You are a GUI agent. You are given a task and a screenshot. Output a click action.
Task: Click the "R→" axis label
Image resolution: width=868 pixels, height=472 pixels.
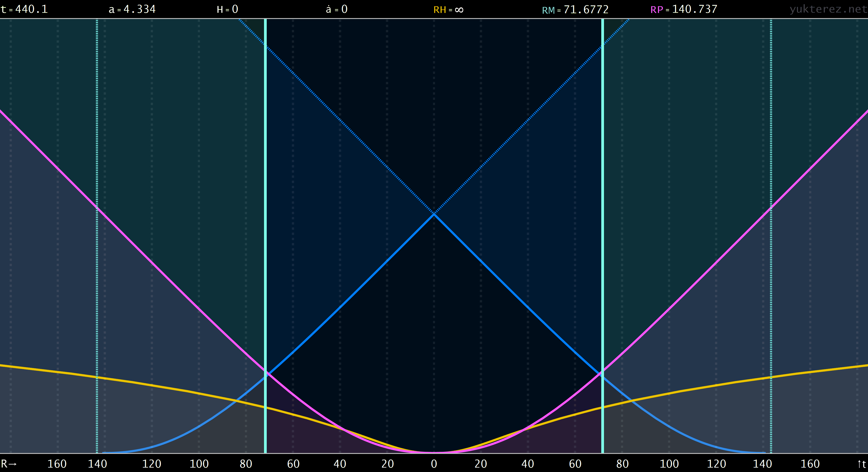pos(9,464)
